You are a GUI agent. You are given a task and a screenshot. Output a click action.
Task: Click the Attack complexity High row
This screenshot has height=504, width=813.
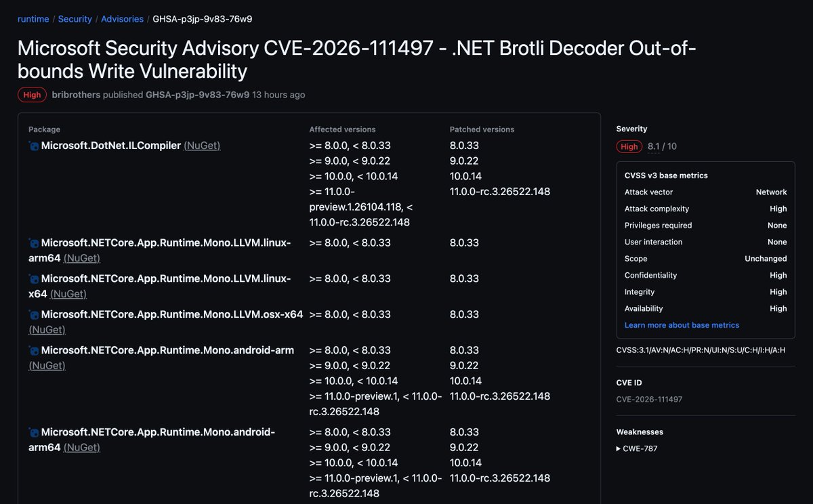tap(705, 209)
